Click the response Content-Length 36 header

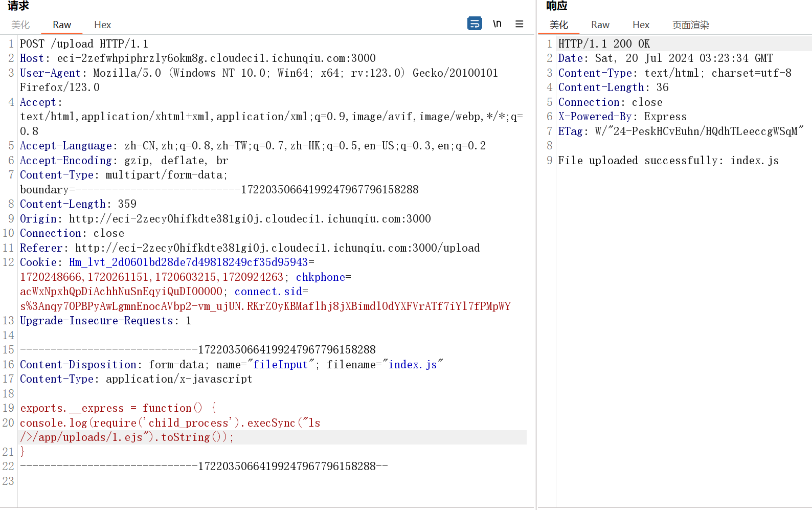(x=613, y=87)
